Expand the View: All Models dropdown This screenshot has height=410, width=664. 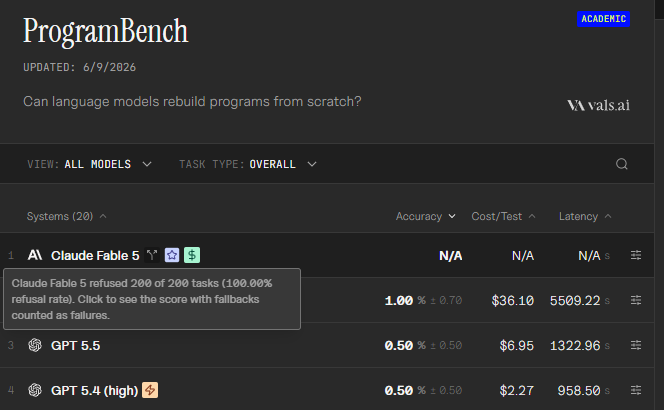(89, 164)
